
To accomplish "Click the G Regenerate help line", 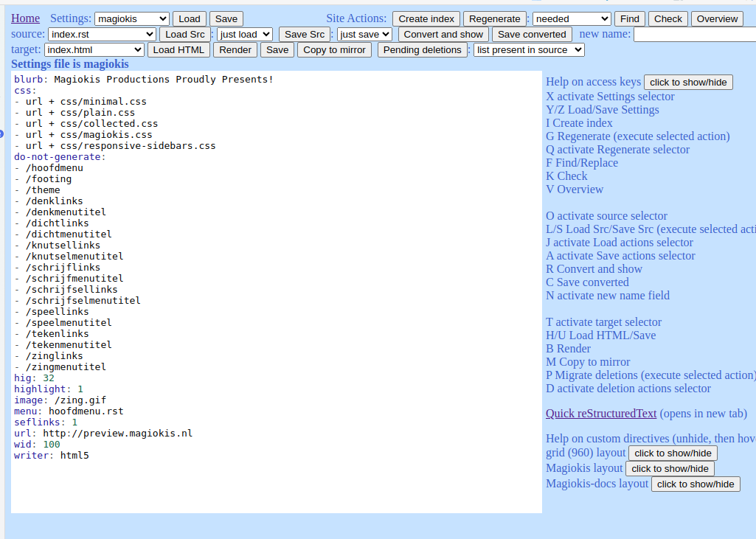I will [637, 136].
